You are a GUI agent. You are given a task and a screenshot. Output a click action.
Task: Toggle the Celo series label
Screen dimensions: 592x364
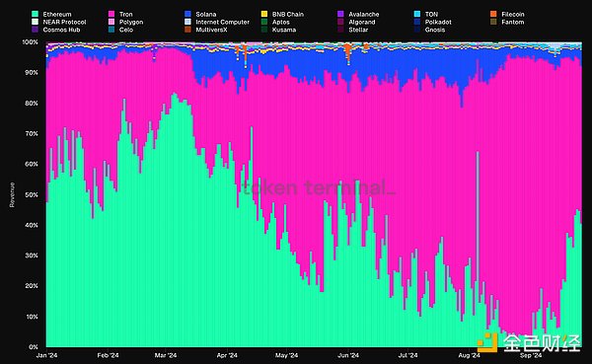point(126,30)
